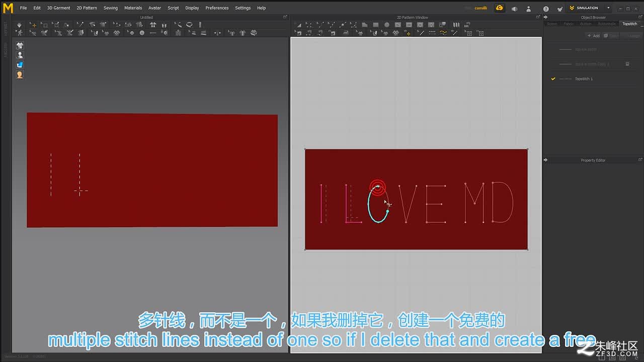
Task: Click the speaker announcement icon in title bar
Action: coord(514,9)
